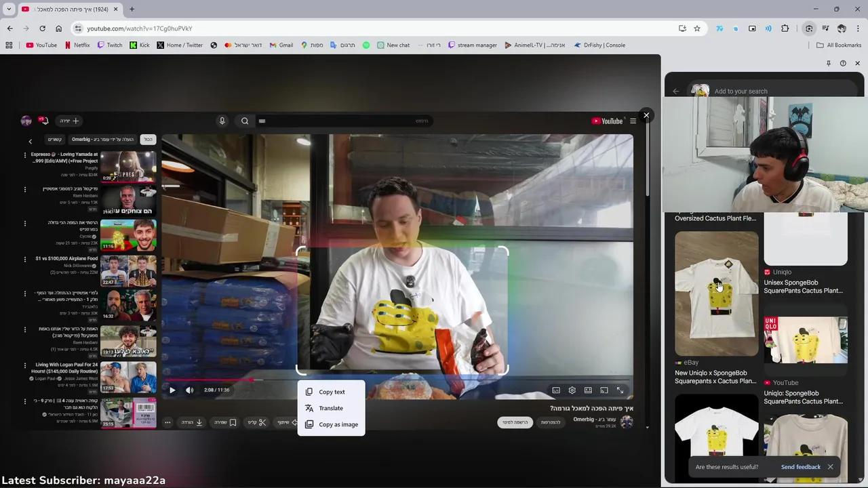The width and height of the screenshot is (868, 488).
Task: Click the chevron arrow beside the chips row
Action: pyautogui.click(x=30, y=141)
